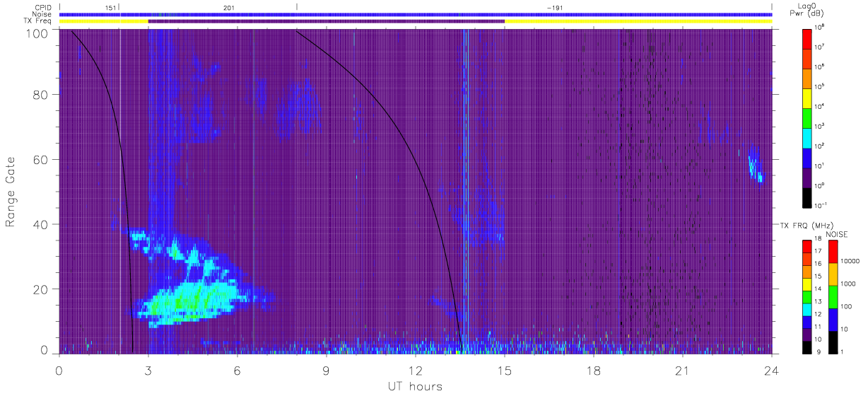868x401 pixels.
Task: Pick the cyan 12-13 MHz TX FRQ segment
Action: click(x=807, y=309)
